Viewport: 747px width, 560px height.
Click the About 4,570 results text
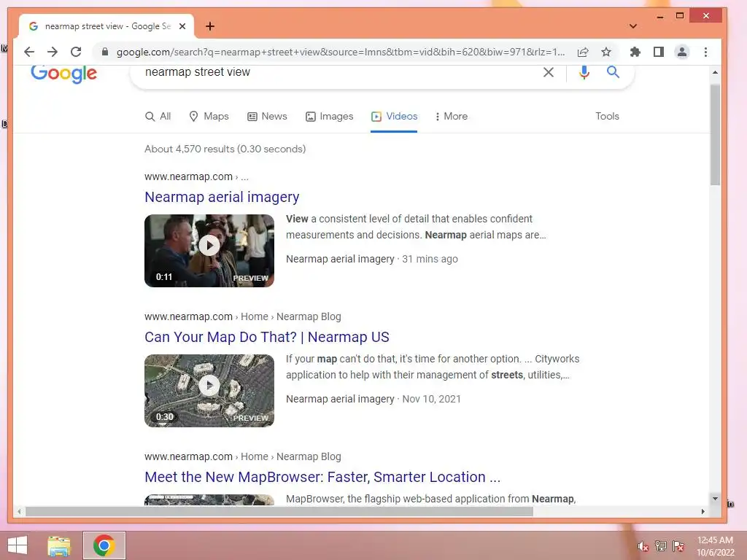tap(225, 149)
